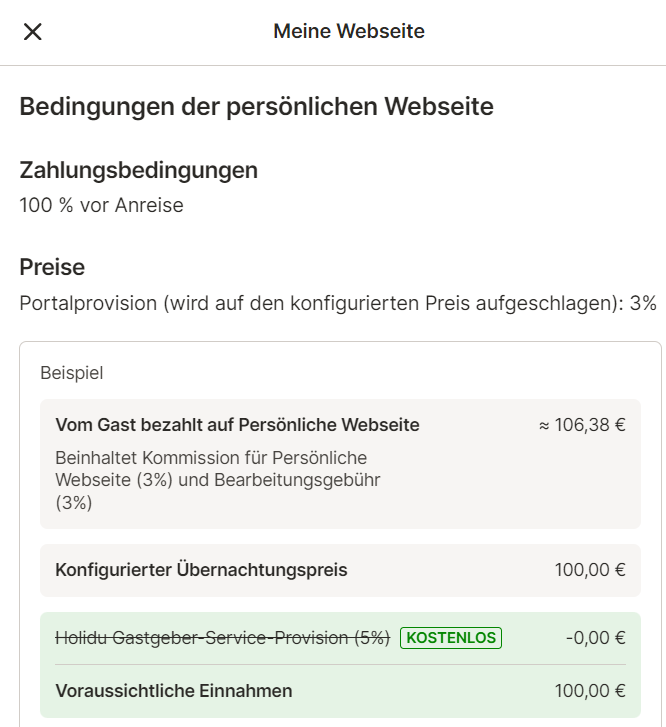The width and height of the screenshot is (666, 727).
Task: Select the Konfigurierter Übernachtungspreis row
Action: [x=340, y=570]
